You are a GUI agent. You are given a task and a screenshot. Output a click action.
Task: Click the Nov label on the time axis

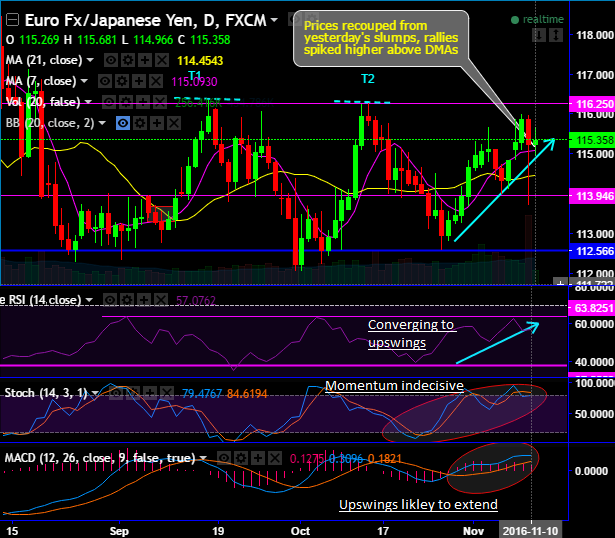[473, 531]
